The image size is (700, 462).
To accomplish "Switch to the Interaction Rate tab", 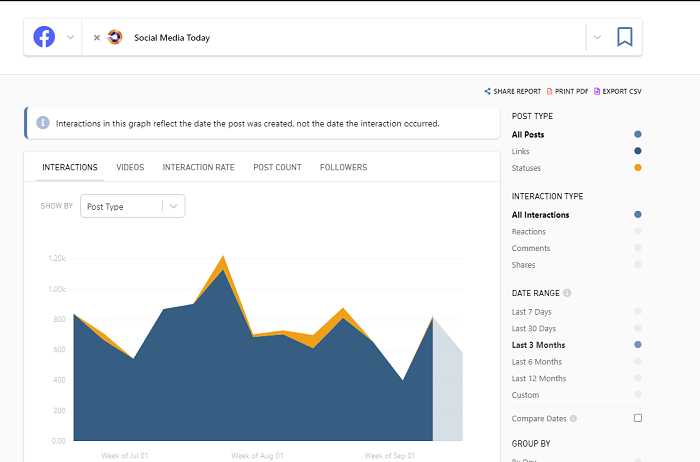I will [198, 167].
